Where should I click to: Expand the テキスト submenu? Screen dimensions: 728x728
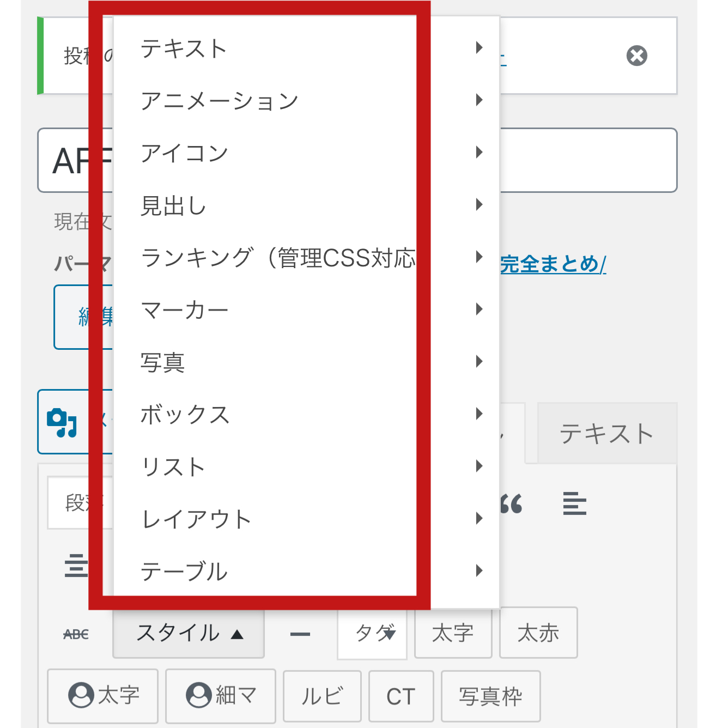point(306,48)
